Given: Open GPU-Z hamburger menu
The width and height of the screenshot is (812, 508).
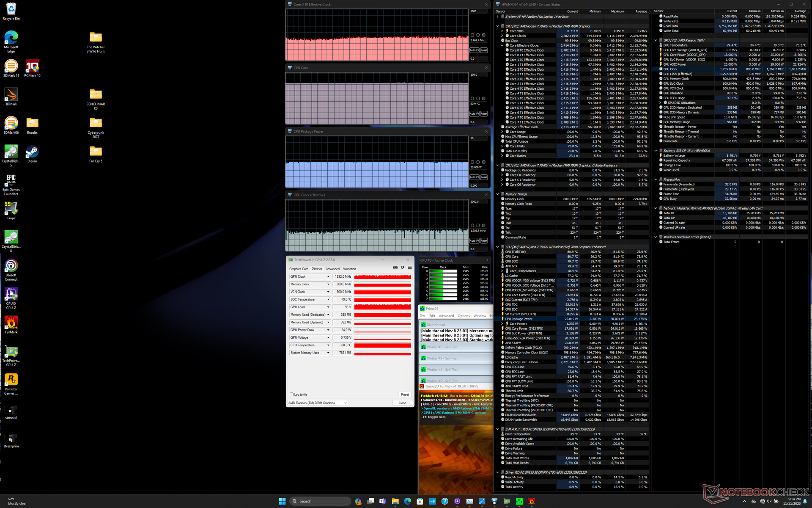Looking at the screenshot, I should [409, 268].
